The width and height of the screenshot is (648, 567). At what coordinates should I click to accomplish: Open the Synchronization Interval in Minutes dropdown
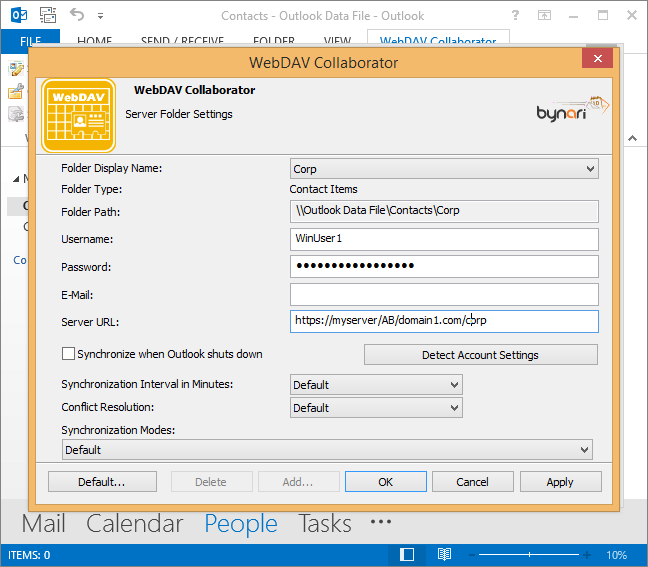tap(376, 385)
